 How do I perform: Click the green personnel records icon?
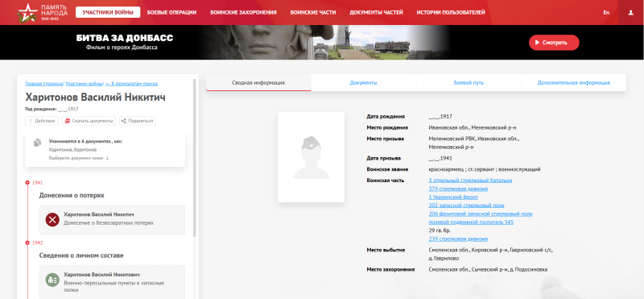point(52,280)
